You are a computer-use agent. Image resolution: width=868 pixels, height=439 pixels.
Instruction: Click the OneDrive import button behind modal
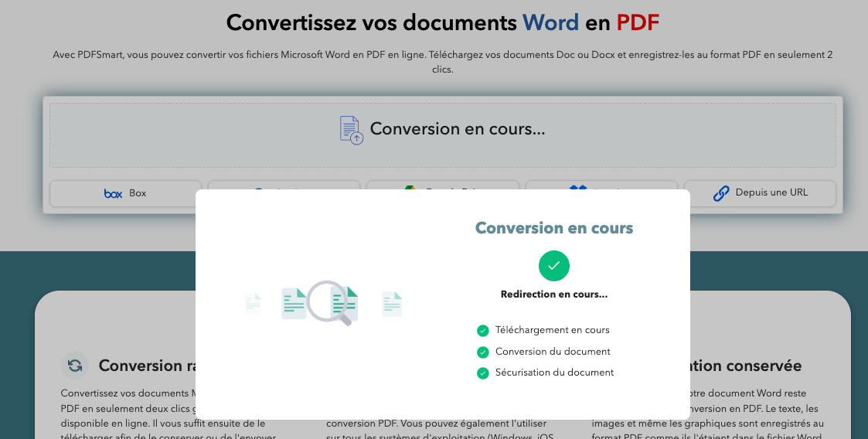(x=284, y=185)
